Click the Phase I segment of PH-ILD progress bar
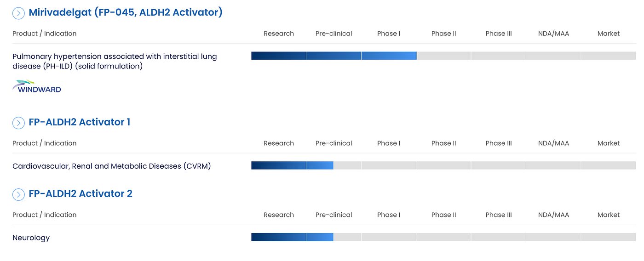 click(x=389, y=56)
